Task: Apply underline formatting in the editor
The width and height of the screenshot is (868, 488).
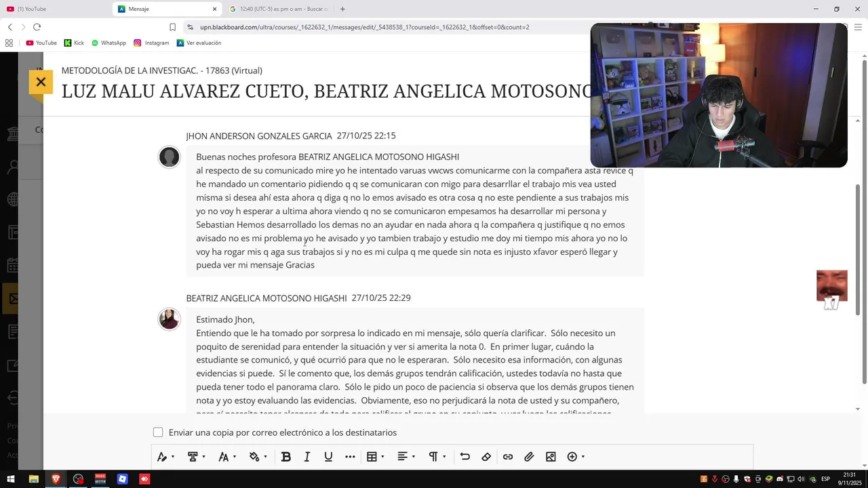Action: [x=328, y=457]
